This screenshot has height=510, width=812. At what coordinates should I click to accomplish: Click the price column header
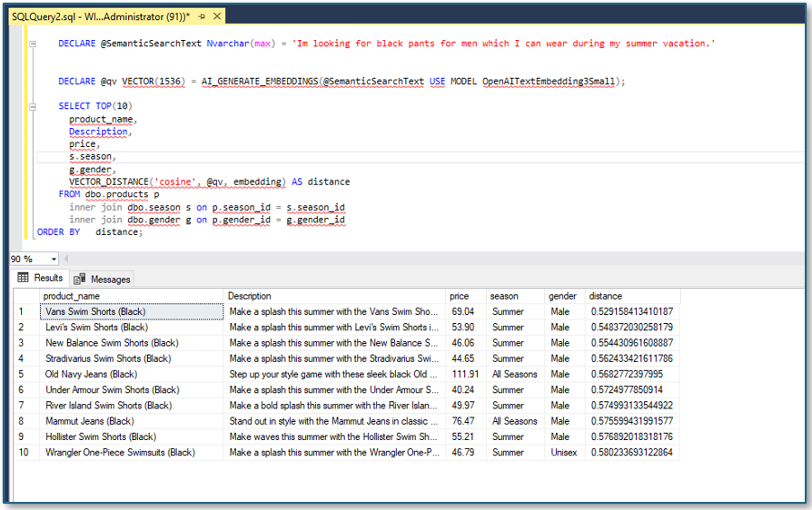[466, 296]
